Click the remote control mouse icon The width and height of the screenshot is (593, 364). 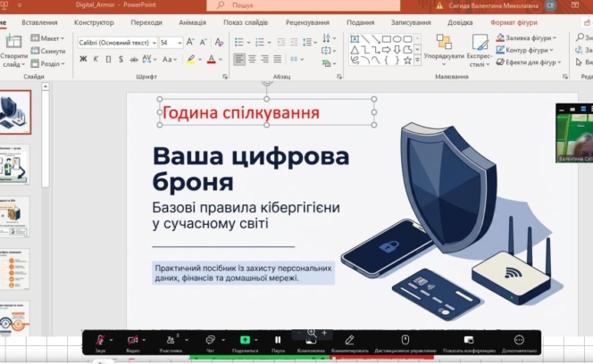[405, 340]
